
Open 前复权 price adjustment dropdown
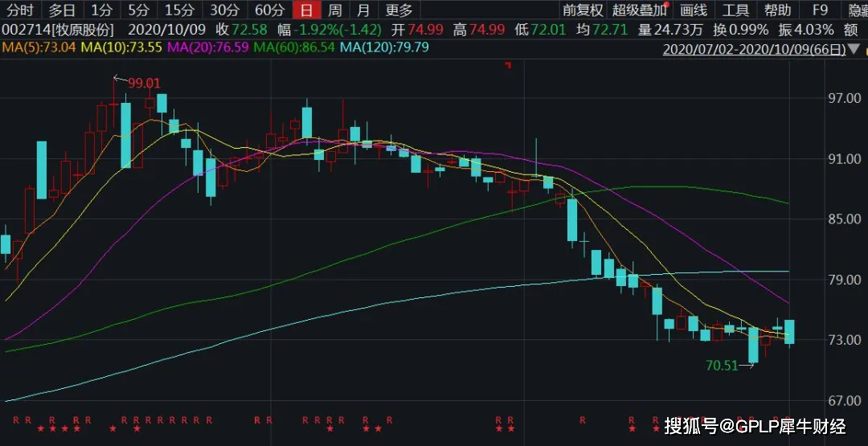583,10
